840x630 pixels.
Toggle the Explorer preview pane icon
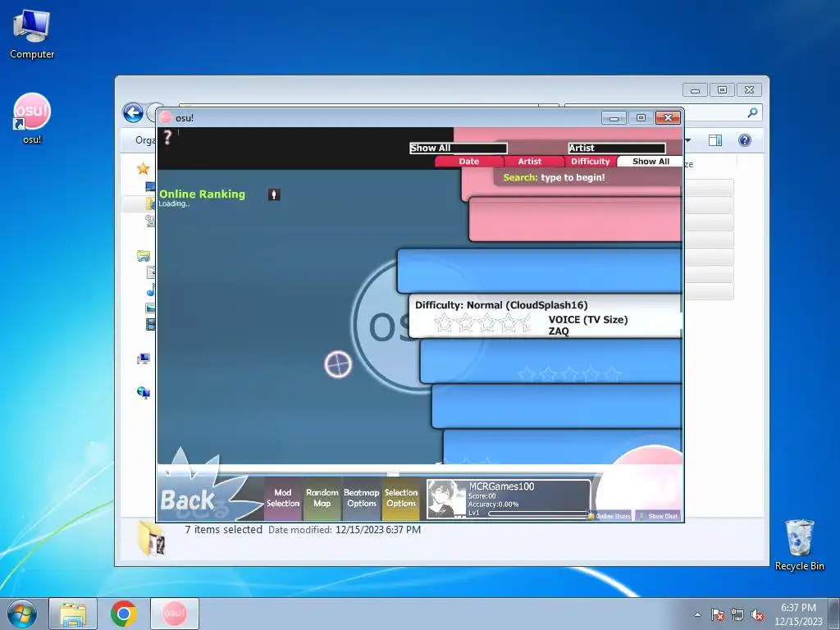click(714, 140)
